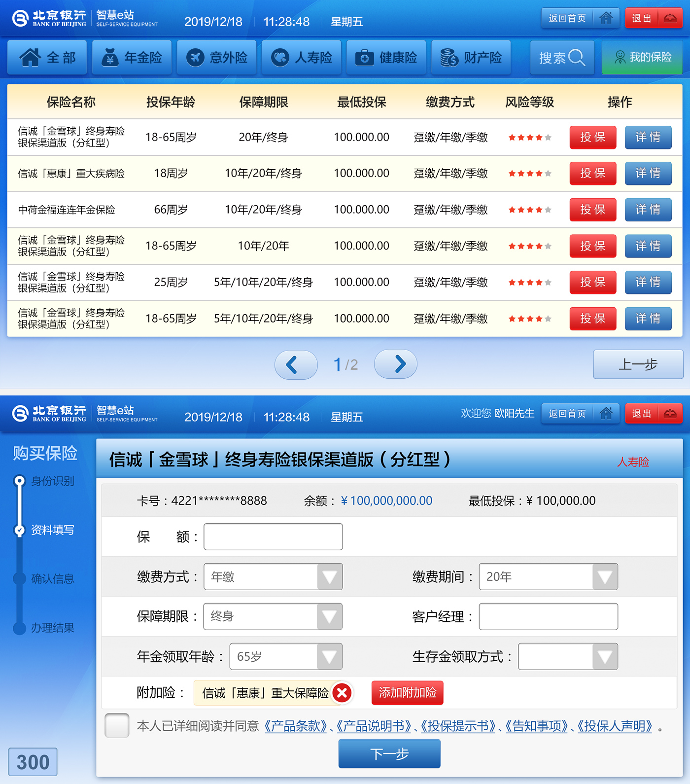Click the 上一步 button
The image size is (690, 784).
click(x=638, y=364)
